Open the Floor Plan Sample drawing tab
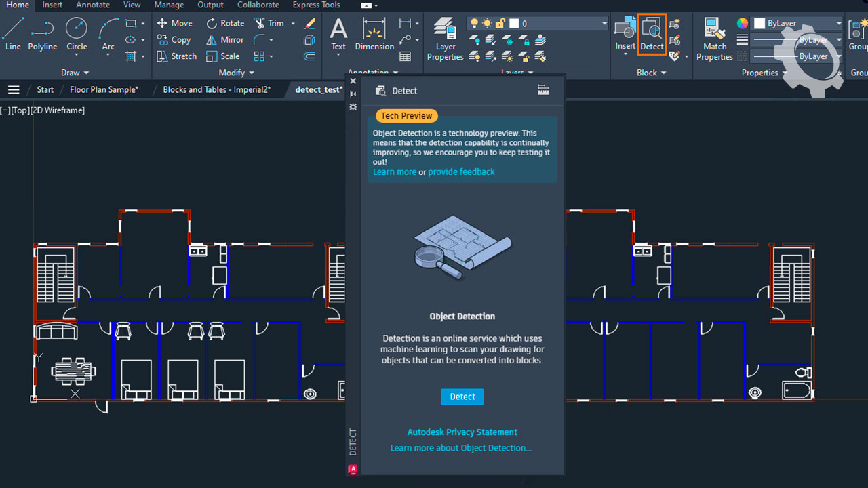Screen dimensions: 868x488 click(104, 89)
